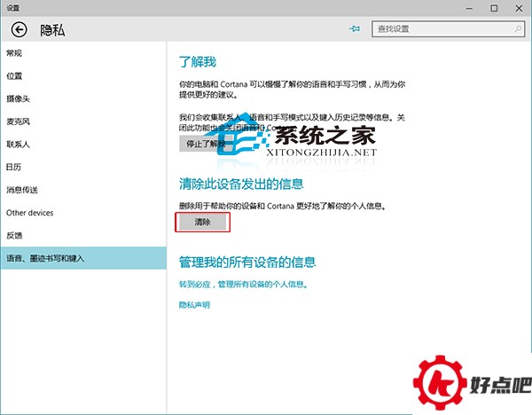Open the 隐私声明 link
The height and width of the screenshot is (415, 532).
[194, 305]
